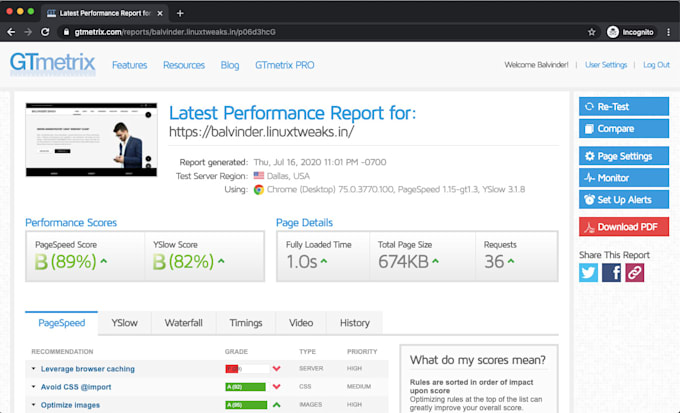The width and height of the screenshot is (680, 413).
Task: Click the red down arrow for Leverage browser caching
Action: 276,369
